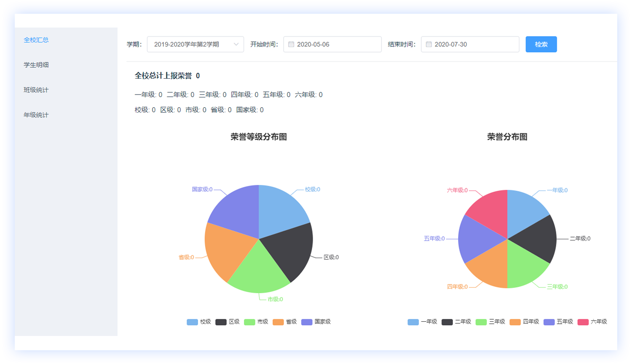Screen dimensions: 632x364
Task: Expand the semester dropdown arrow
Action: tap(236, 44)
